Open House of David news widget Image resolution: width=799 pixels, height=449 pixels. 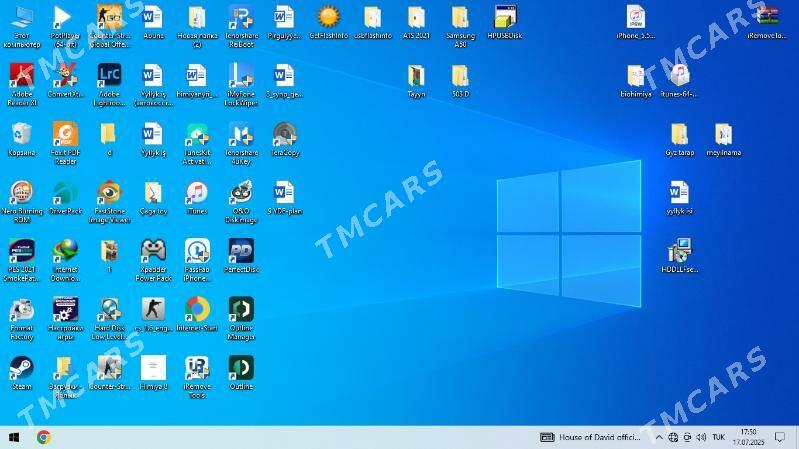tap(590, 437)
